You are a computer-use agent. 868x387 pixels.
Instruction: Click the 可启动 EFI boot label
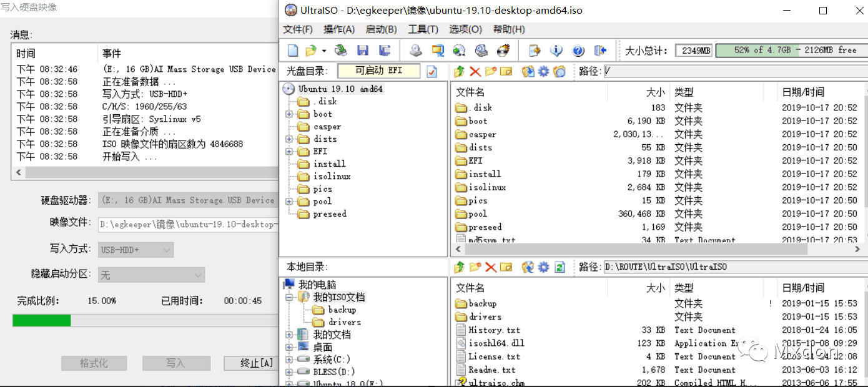379,71
